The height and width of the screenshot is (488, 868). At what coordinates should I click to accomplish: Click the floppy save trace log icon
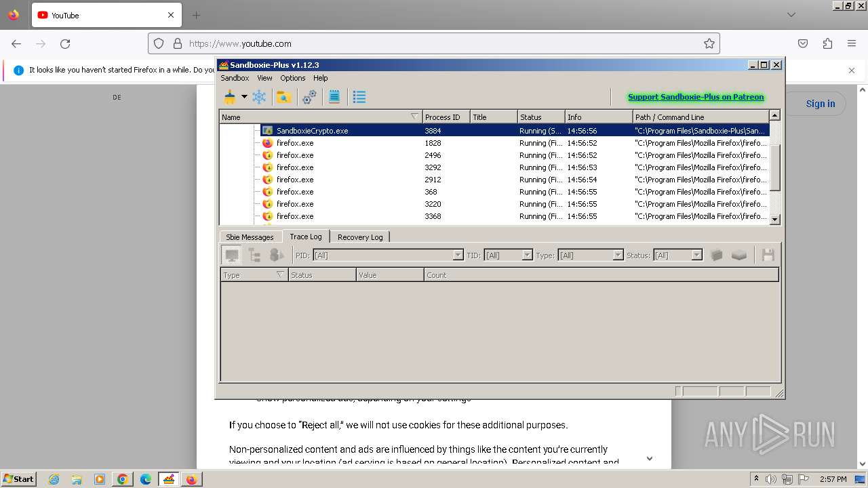coord(768,256)
